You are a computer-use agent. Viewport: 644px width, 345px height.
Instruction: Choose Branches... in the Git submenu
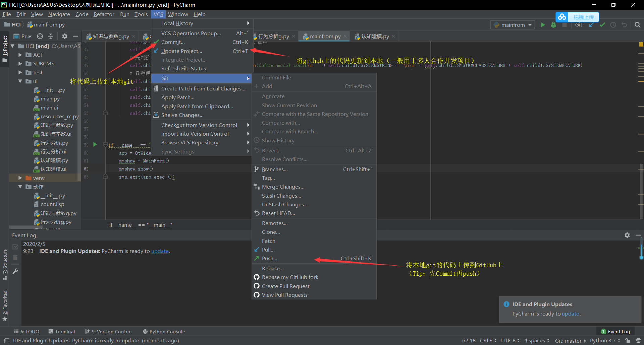[314, 169]
